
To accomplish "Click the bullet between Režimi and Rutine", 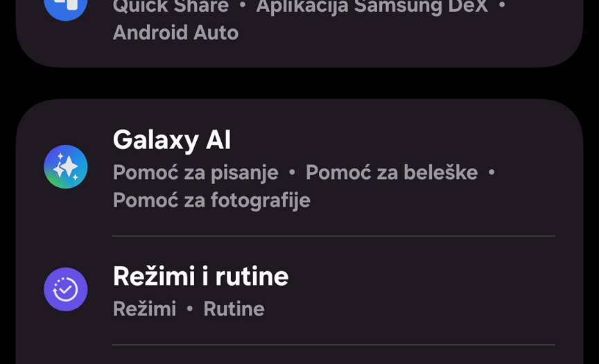I will (x=190, y=309).
